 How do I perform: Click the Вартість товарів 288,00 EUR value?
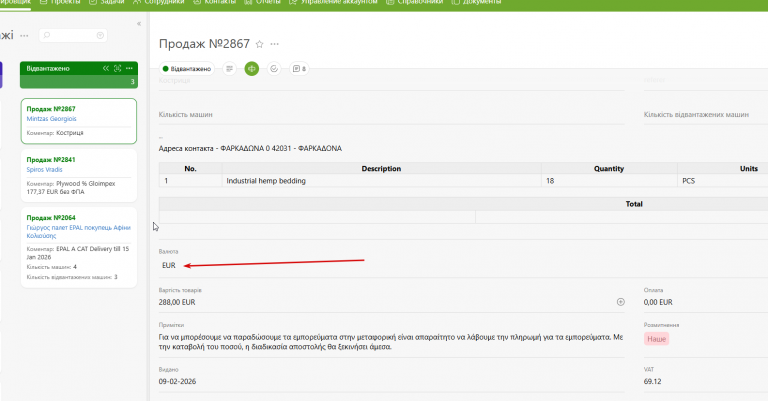[177, 302]
